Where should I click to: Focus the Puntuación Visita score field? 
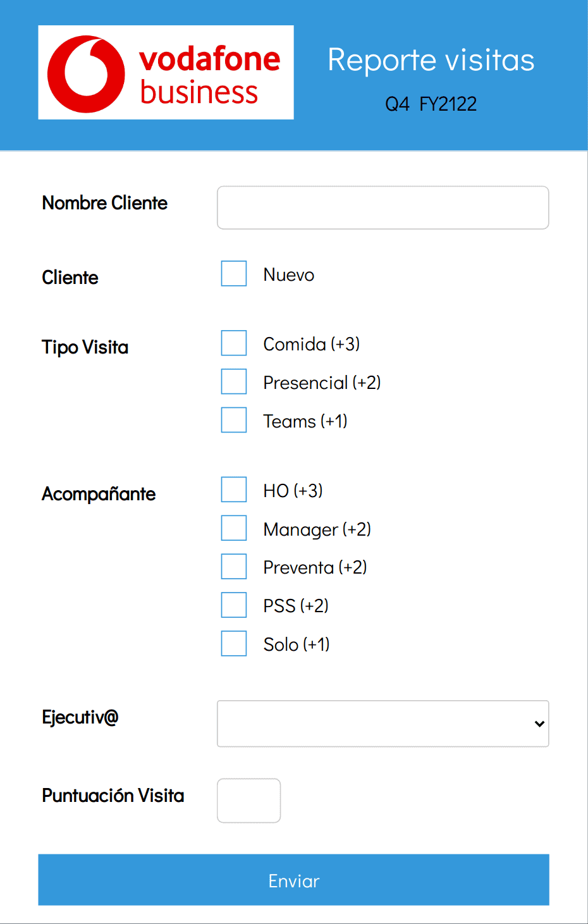(248, 801)
